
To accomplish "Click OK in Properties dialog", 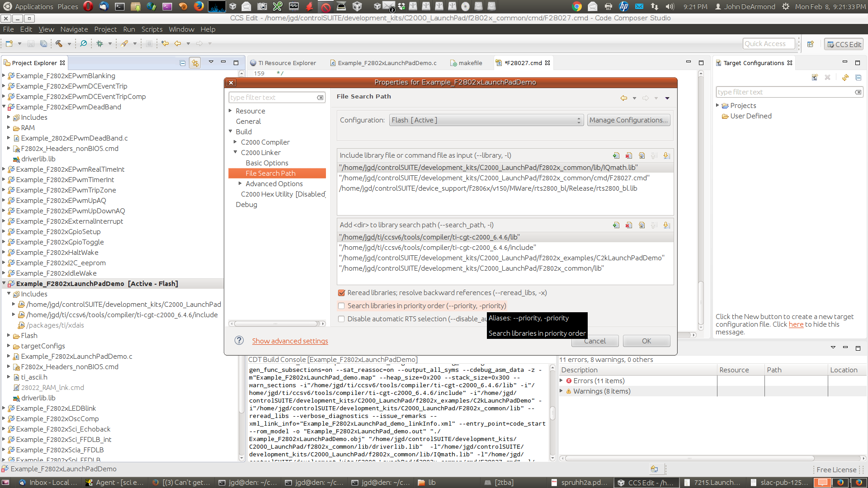I will [x=646, y=341].
